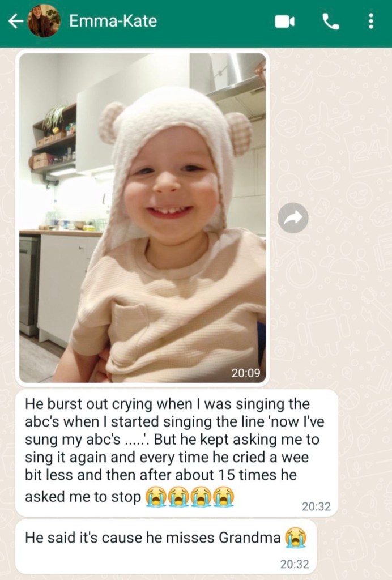Open the three-dot more options menu
This screenshot has width=392, height=580.
[x=371, y=21]
